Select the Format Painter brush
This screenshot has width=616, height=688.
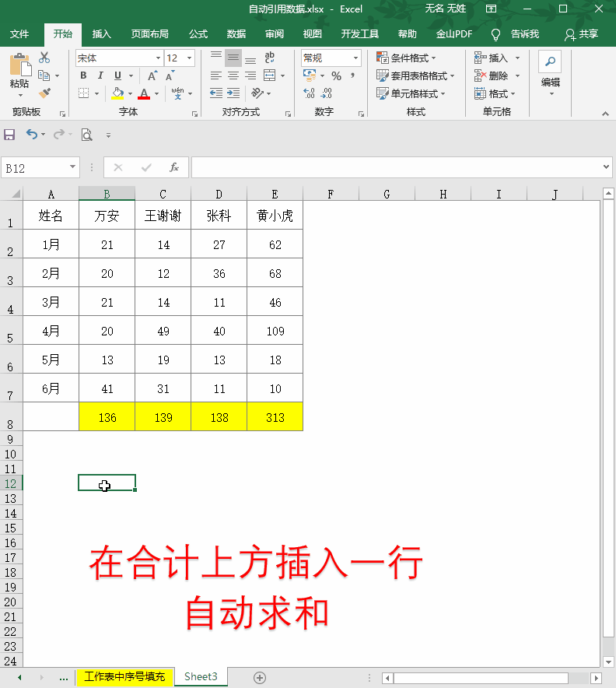pyautogui.click(x=44, y=93)
